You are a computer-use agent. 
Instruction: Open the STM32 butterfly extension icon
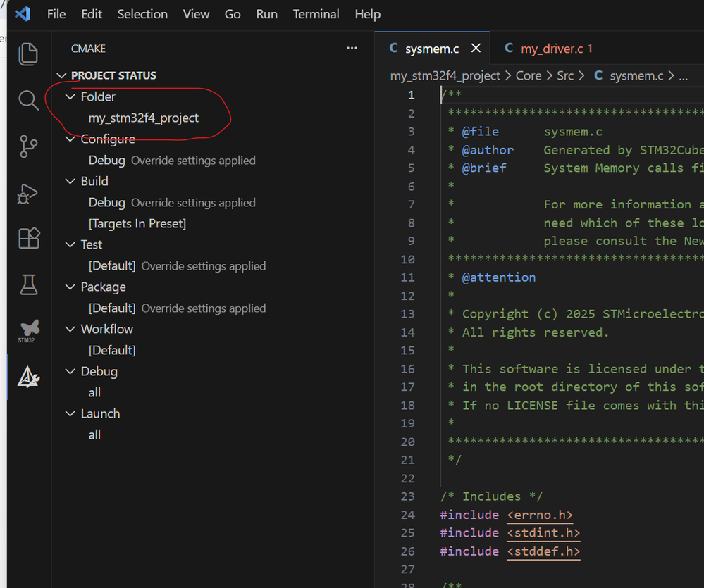[28, 330]
